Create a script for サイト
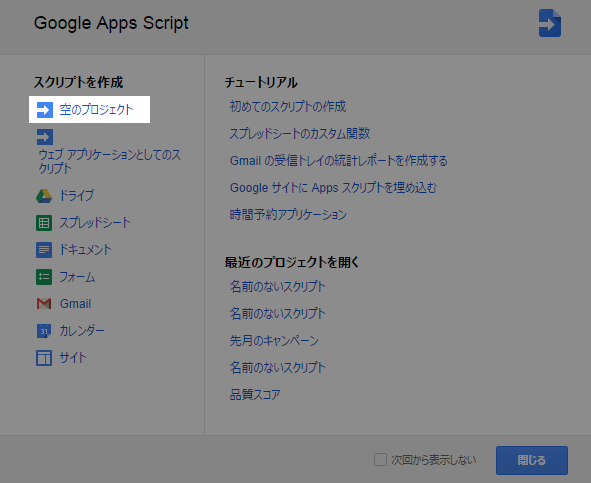591x483 pixels. 73,357
